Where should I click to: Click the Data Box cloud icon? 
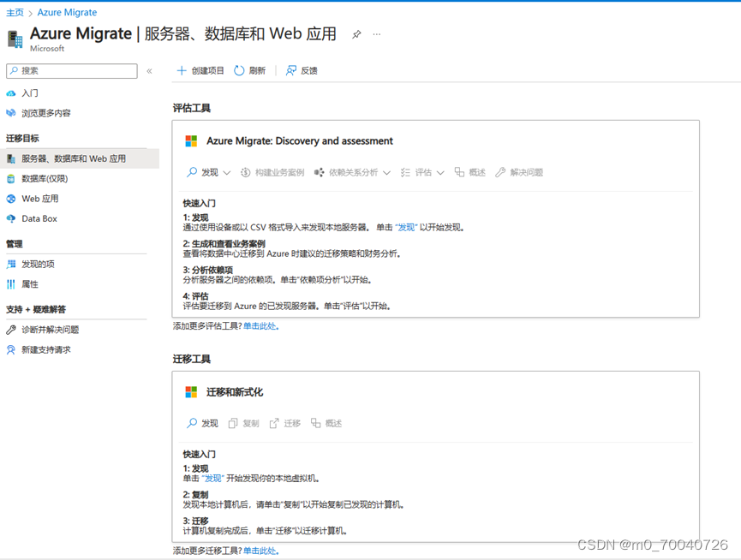pos(11,218)
